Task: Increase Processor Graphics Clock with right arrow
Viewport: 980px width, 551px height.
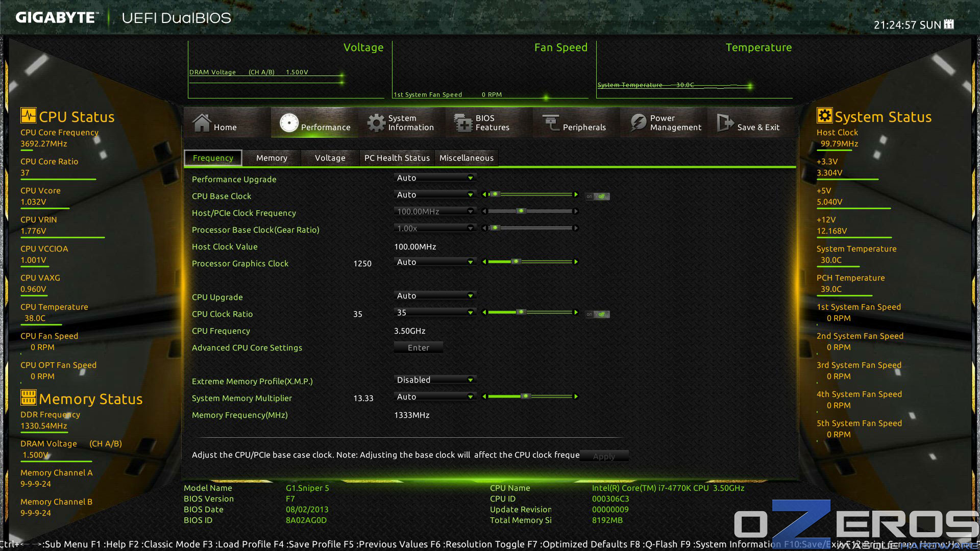Action: click(x=576, y=262)
